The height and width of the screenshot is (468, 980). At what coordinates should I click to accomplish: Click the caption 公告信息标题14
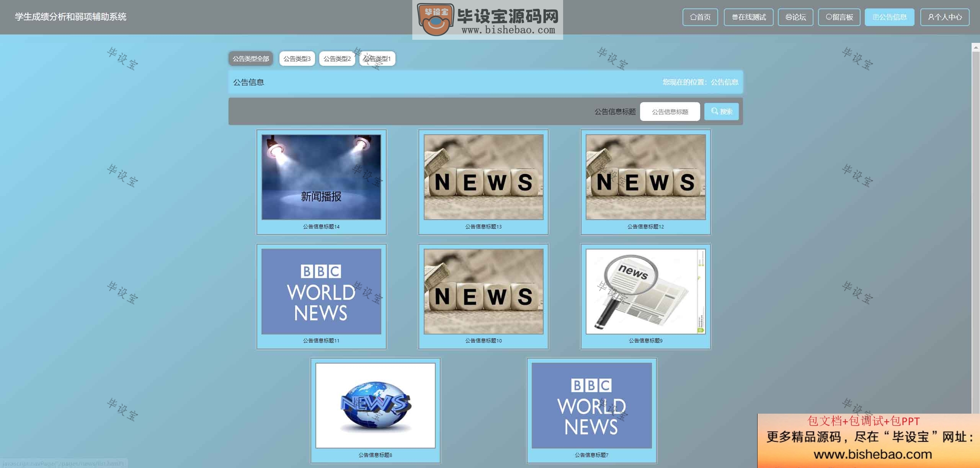pyautogui.click(x=321, y=227)
